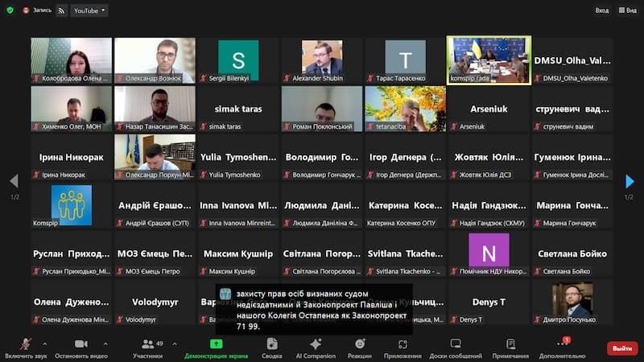This screenshot has height=362, width=644.
Task: Open the Вид view layout menu
Action: 627,10
